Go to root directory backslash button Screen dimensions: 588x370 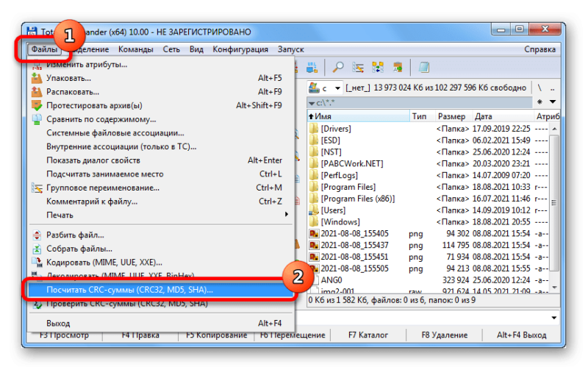tap(539, 88)
